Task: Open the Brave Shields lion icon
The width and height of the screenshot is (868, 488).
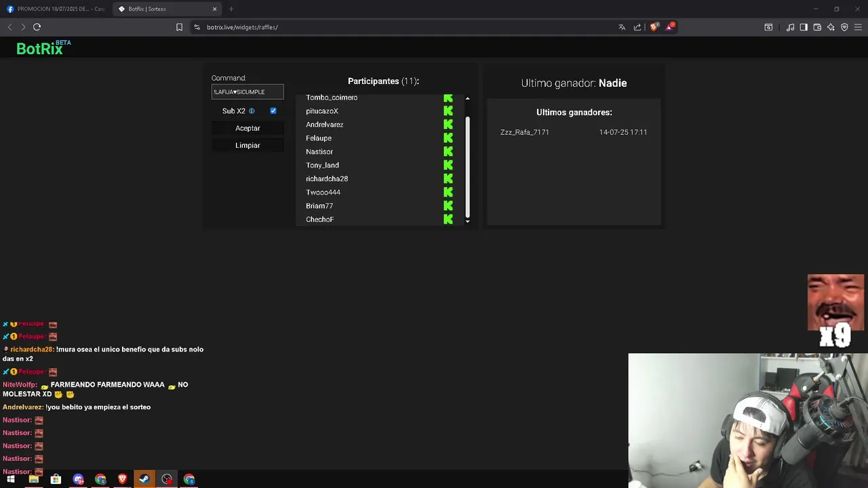Action: tap(654, 27)
